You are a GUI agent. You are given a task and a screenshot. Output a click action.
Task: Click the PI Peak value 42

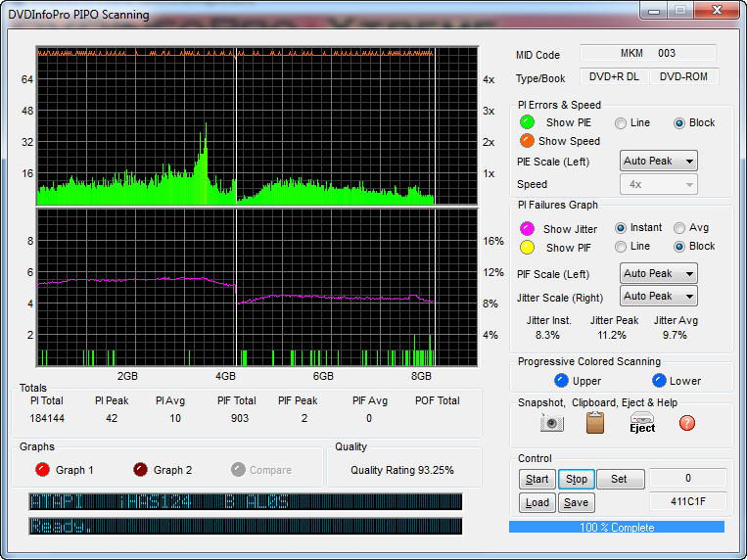[112, 418]
